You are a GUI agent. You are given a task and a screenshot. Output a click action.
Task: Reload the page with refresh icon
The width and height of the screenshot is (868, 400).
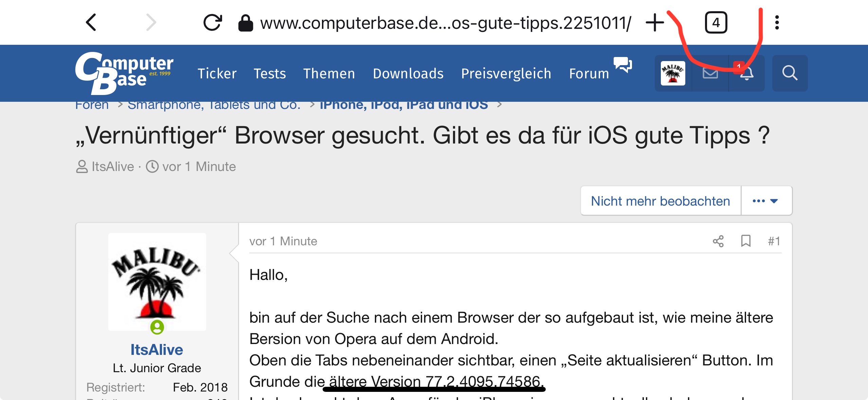[x=213, y=23]
